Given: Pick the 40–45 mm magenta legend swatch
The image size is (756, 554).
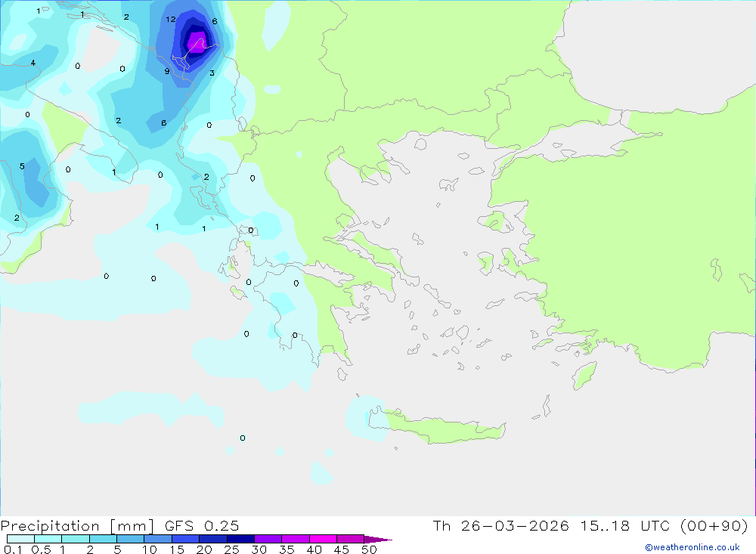Looking at the screenshot, I should pyautogui.click(x=323, y=539).
